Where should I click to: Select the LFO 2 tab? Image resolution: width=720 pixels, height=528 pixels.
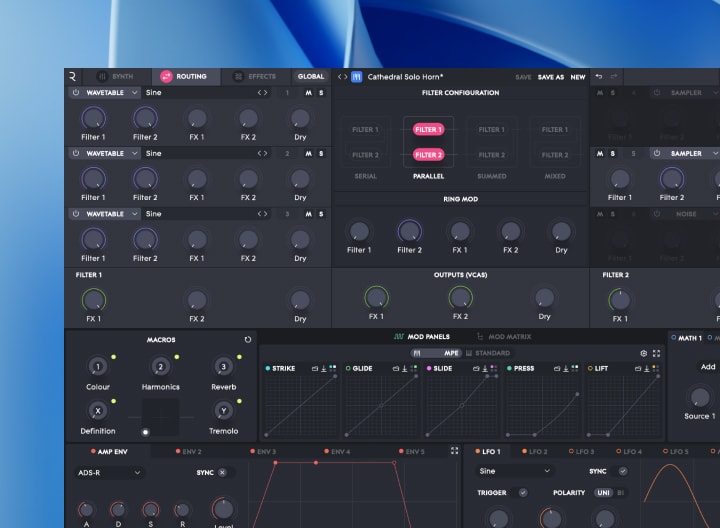click(534, 452)
